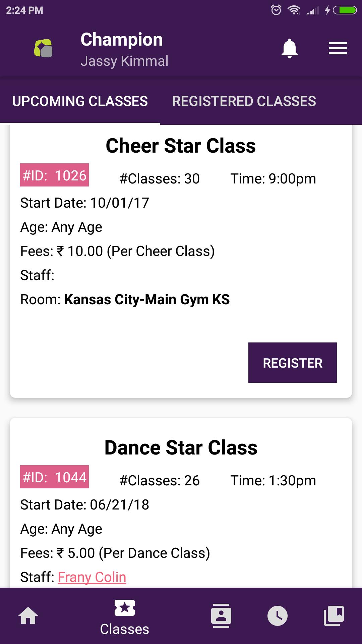Tap the alarm clock status bar icon
Image resolution: width=362 pixels, height=644 pixels.
point(276,10)
